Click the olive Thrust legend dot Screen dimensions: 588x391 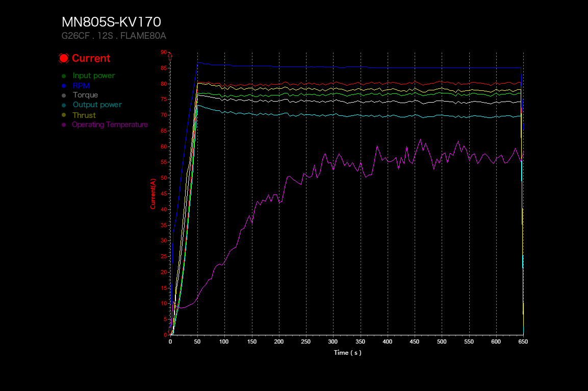pos(64,115)
